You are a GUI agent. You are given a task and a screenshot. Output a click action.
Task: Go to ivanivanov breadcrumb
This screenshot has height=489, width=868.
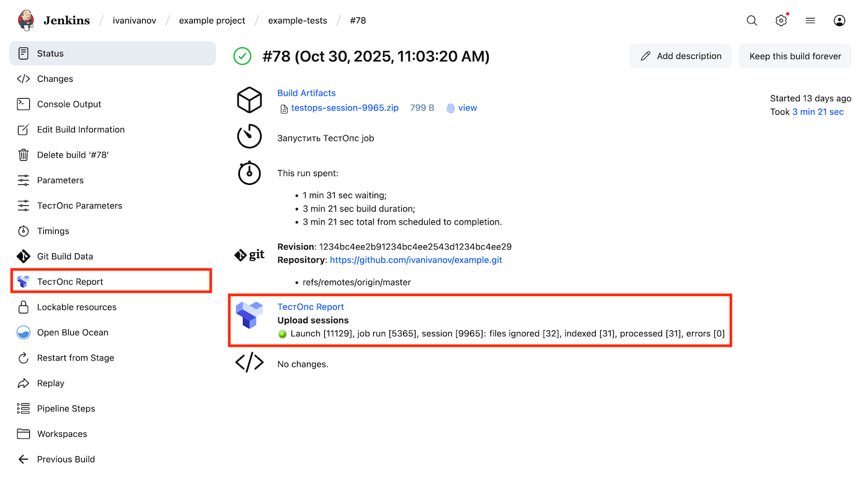coord(135,20)
